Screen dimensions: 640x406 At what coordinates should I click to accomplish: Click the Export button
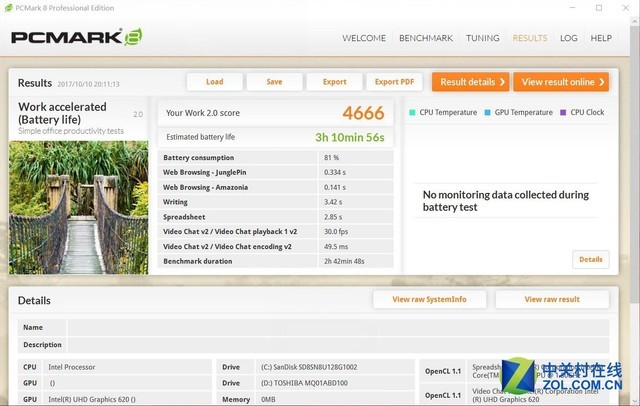334,82
